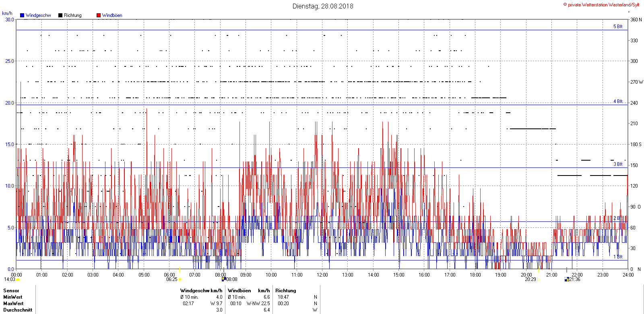Click the 'Windgeschw km/h' table column header

201,291
